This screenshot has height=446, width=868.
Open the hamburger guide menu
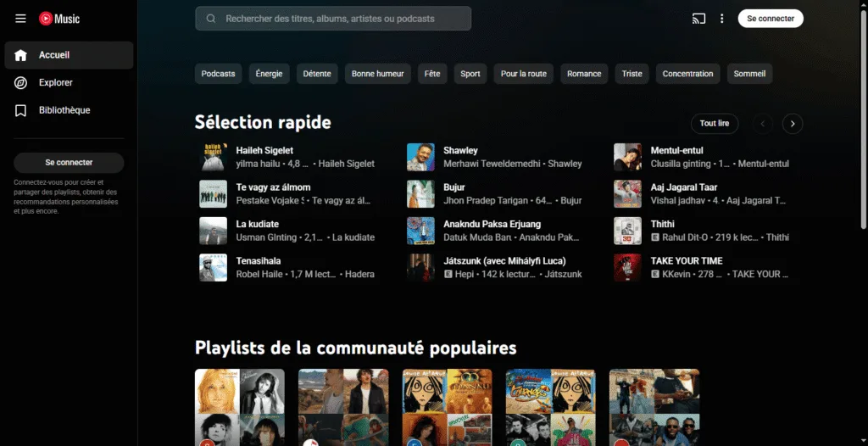click(x=20, y=19)
